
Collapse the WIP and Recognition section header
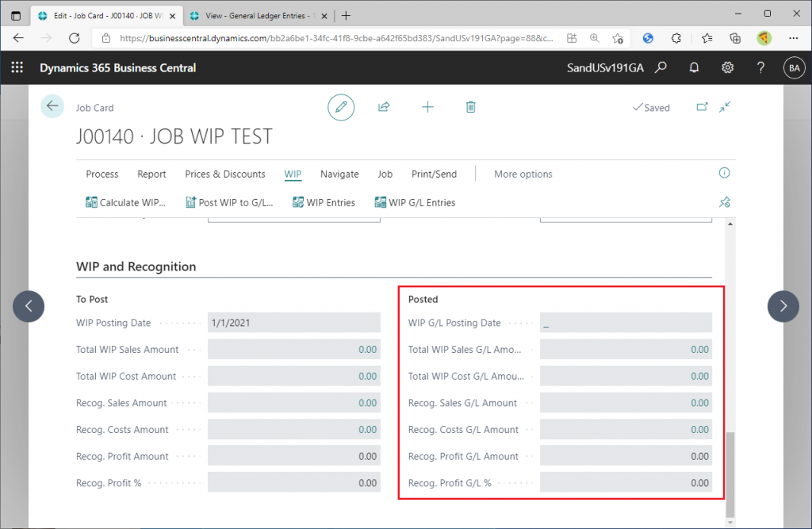pyautogui.click(x=136, y=266)
